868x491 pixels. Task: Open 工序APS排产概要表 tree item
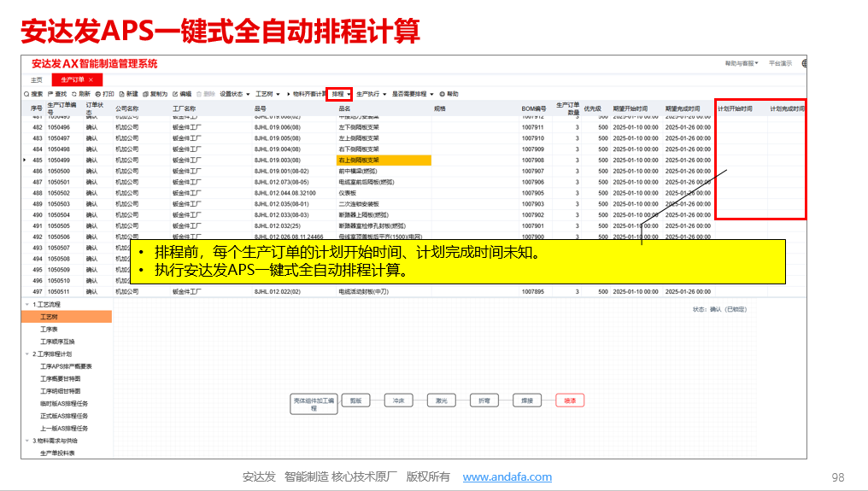[66, 366]
